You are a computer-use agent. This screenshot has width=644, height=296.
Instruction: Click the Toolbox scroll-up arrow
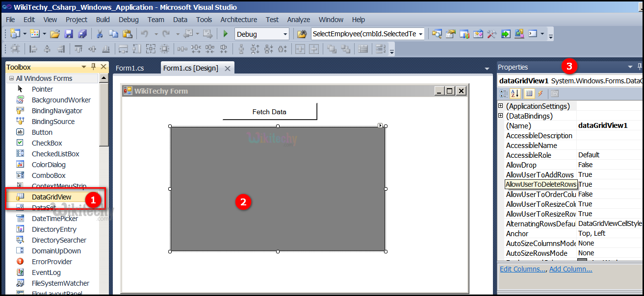(103, 78)
